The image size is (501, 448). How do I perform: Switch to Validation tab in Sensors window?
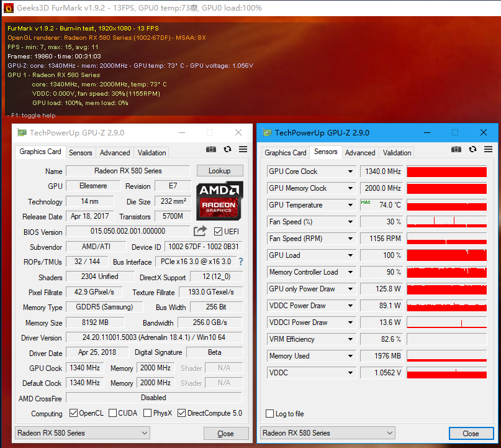[397, 153]
